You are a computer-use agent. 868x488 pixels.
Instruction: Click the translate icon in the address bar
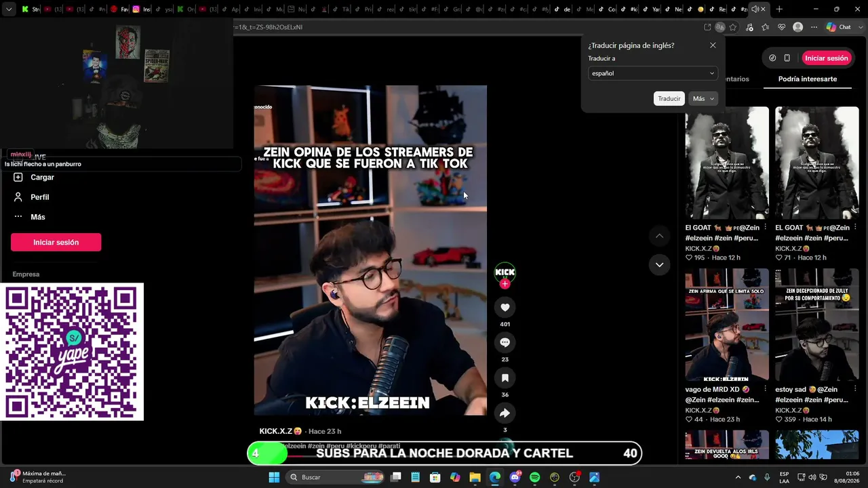720,27
